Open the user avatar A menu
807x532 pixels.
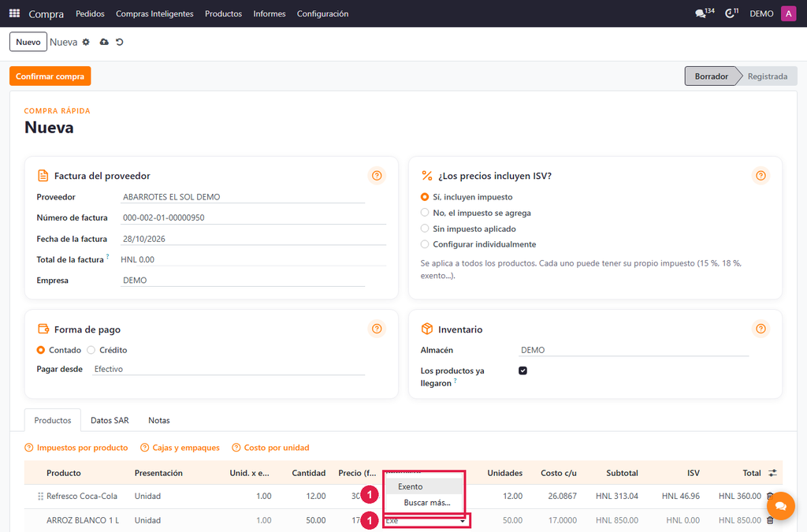pos(788,13)
